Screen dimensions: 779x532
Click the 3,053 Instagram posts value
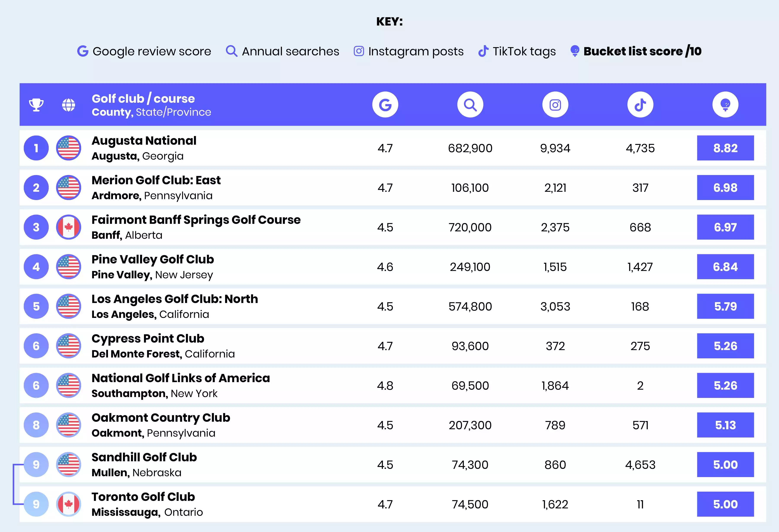pos(555,306)
